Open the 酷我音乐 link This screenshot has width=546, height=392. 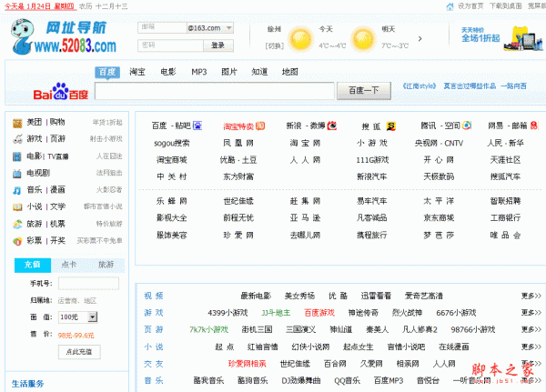pos(208,381)
